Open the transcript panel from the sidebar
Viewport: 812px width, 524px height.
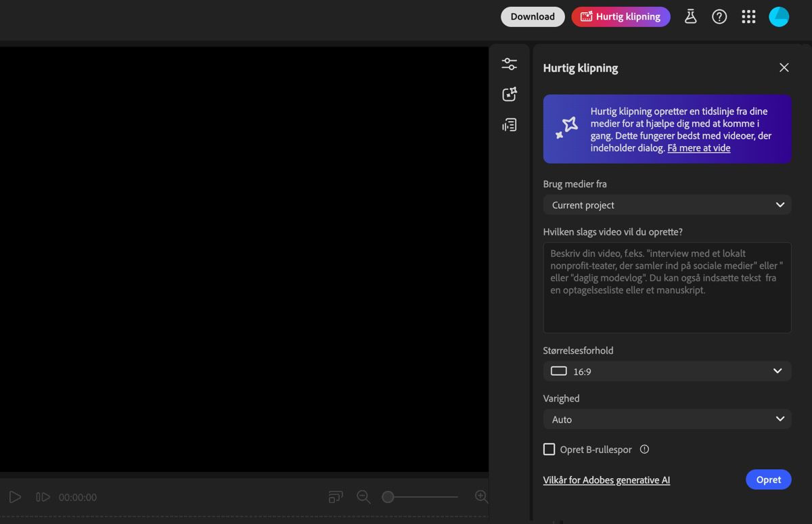click(x=509, y=124)
